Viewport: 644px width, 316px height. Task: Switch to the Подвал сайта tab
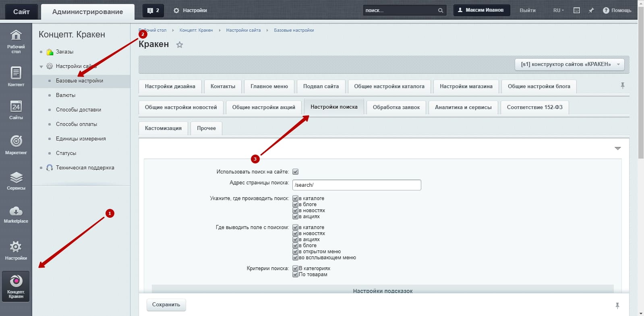(321, 86)
